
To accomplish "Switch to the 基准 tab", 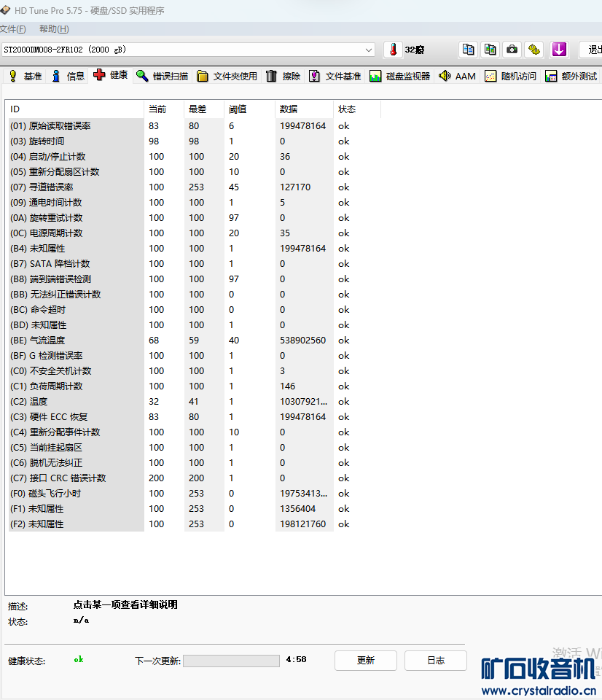I will tap(26, 77).
